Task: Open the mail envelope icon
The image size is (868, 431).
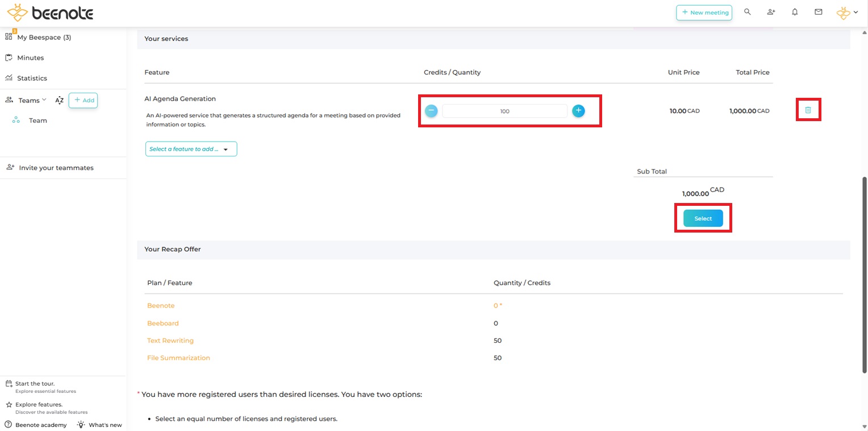Action: coord(819,12)
